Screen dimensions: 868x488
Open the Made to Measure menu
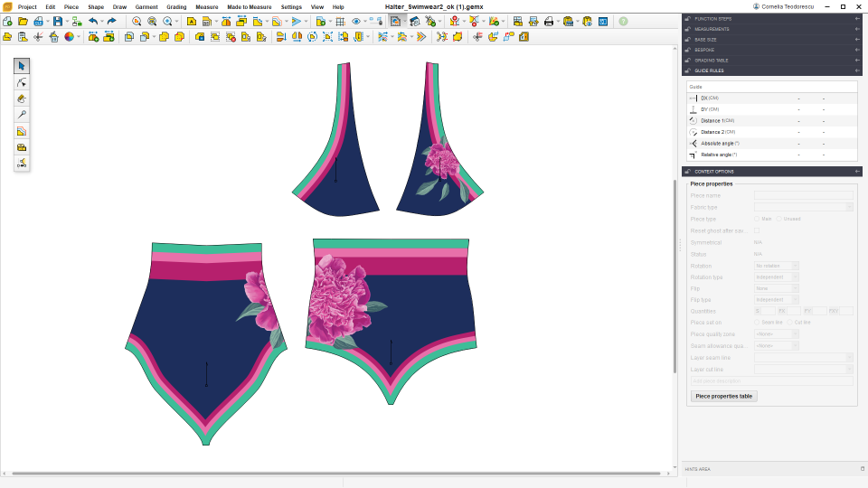tap(248, 6)
